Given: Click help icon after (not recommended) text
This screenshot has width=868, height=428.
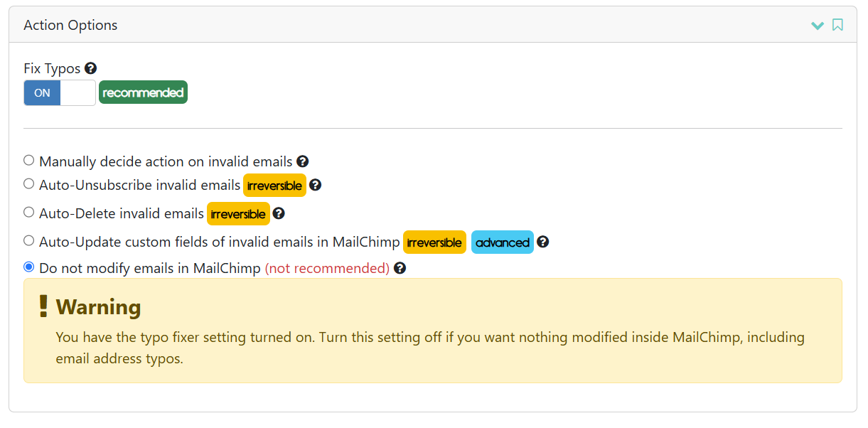Looking at the screenshot, I should [x=400, y=268].
